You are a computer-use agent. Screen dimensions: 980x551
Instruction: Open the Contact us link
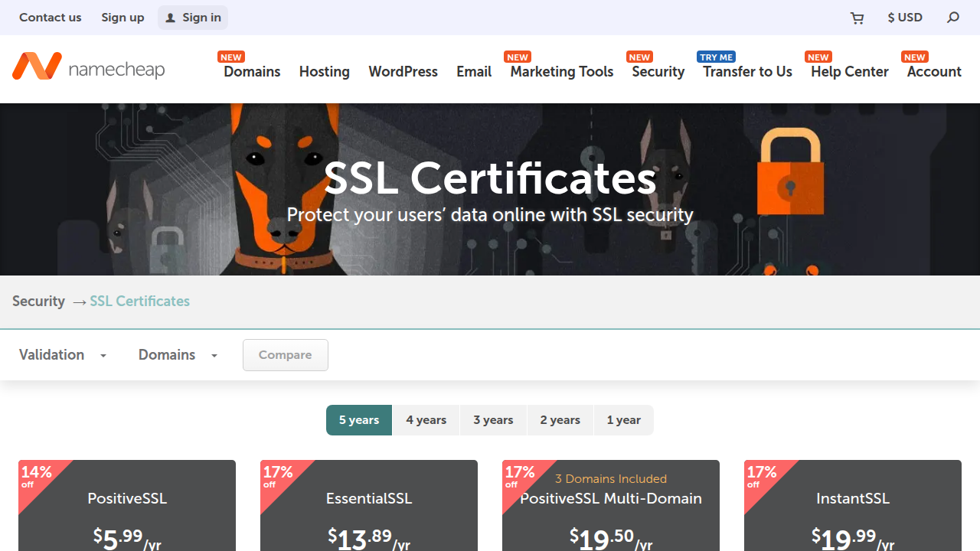tap(51, 18)
